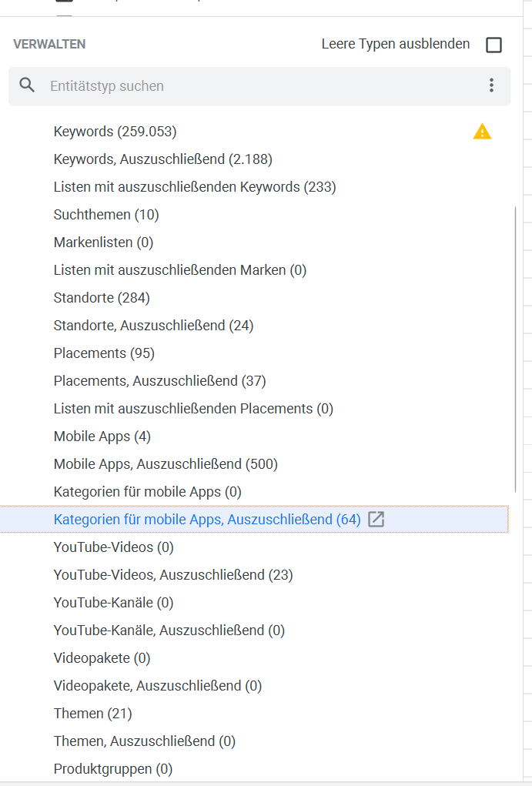The height and width of the screenshot is (786, 532).
Task: Open YouTube-Kanäle (0)
Action: tap(113, 603)
